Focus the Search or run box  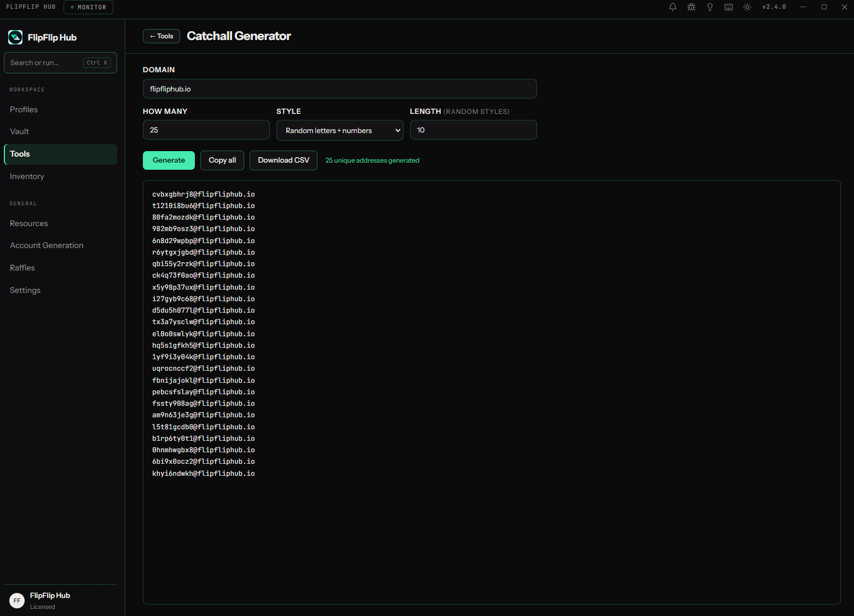coord(60,62)
